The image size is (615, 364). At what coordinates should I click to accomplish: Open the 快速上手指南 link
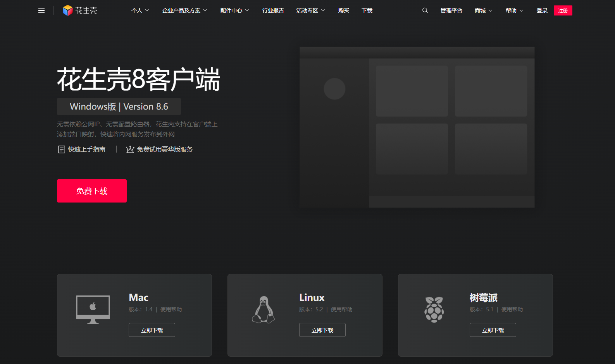[87, 149]
